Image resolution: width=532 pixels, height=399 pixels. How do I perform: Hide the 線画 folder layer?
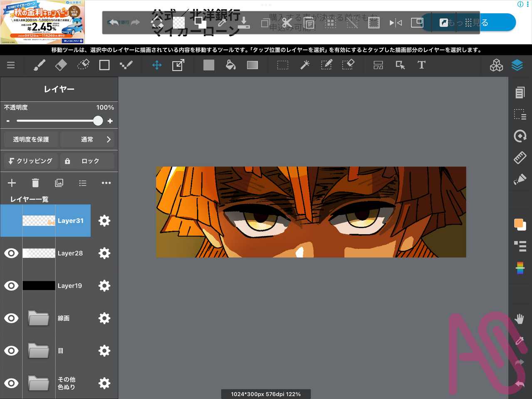pos(11,318)
